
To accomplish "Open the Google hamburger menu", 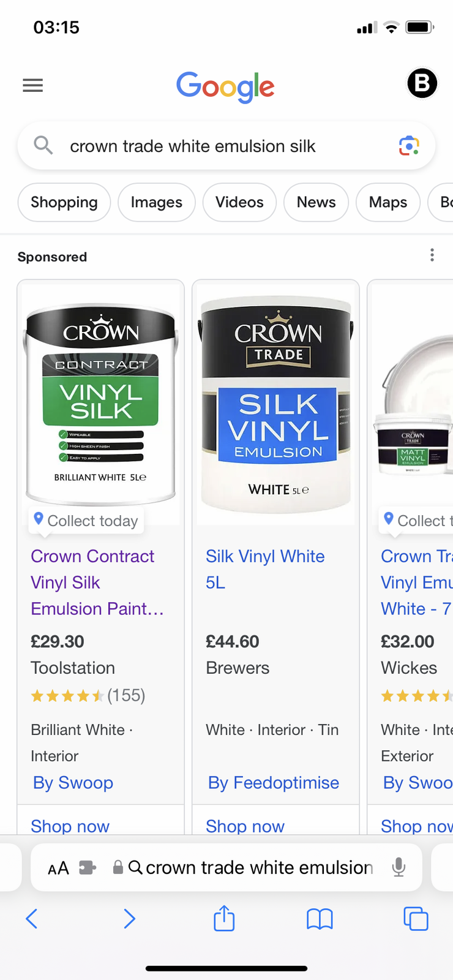I will (33, 85).
